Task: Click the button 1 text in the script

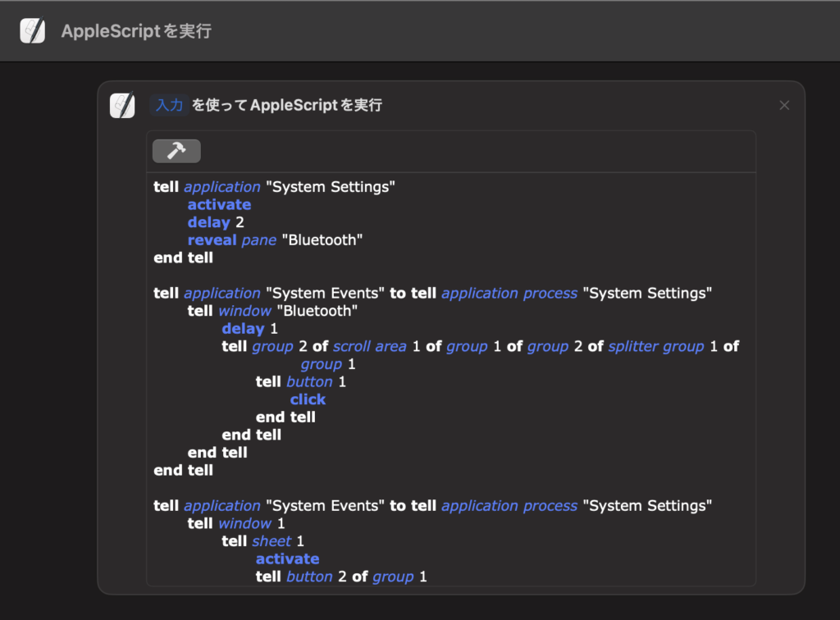Action: (309, 381)
